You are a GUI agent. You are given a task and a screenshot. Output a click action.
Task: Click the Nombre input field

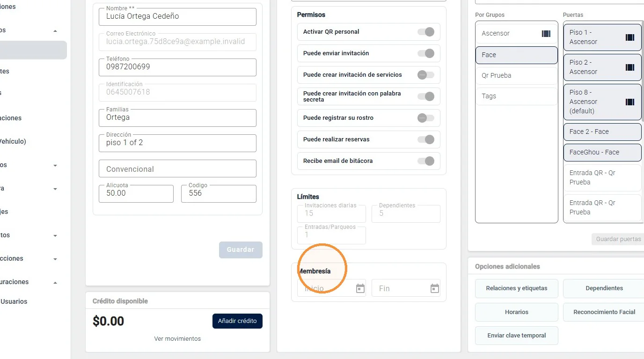[177, 17]
